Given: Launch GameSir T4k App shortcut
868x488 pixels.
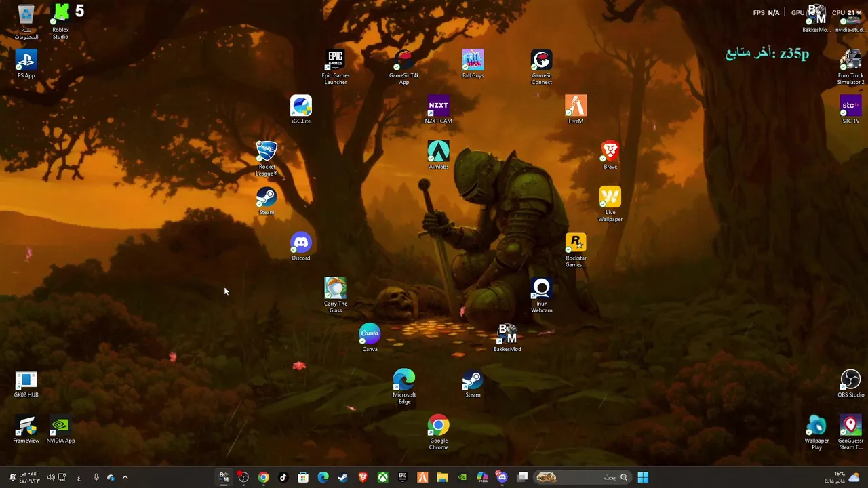Looking at the screenshot, I should 404,67.
